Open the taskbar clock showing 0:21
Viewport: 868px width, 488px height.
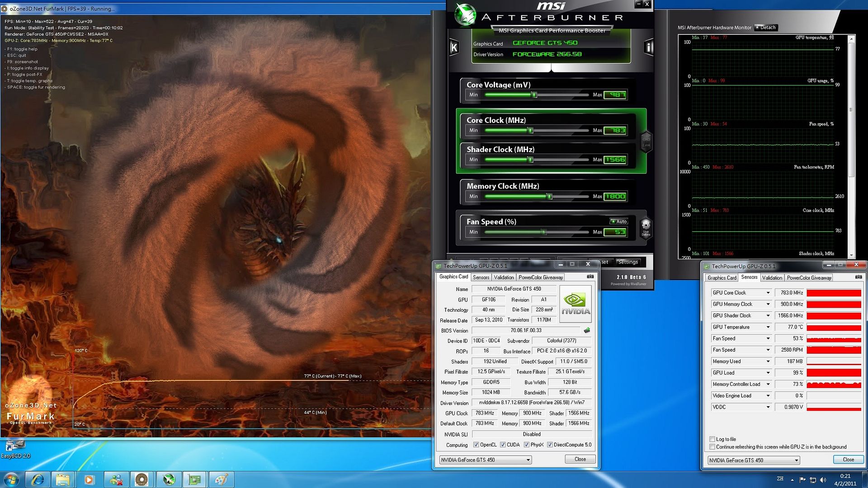pos(845,480)
